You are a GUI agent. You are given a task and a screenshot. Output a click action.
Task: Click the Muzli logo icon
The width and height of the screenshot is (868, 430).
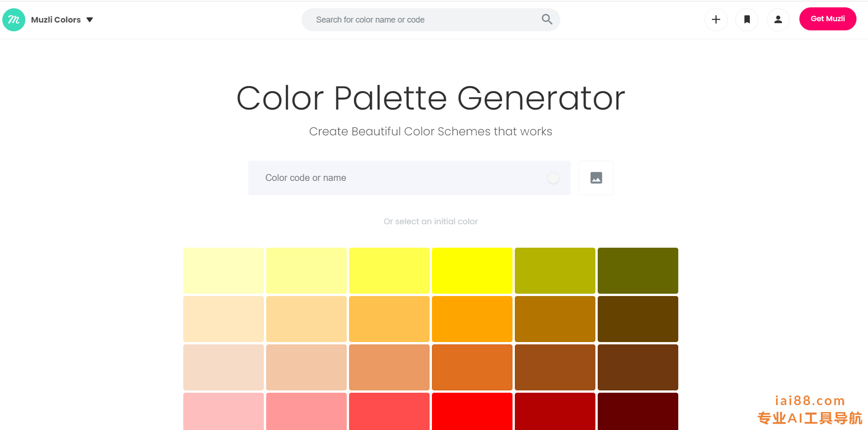click(14, 20)
